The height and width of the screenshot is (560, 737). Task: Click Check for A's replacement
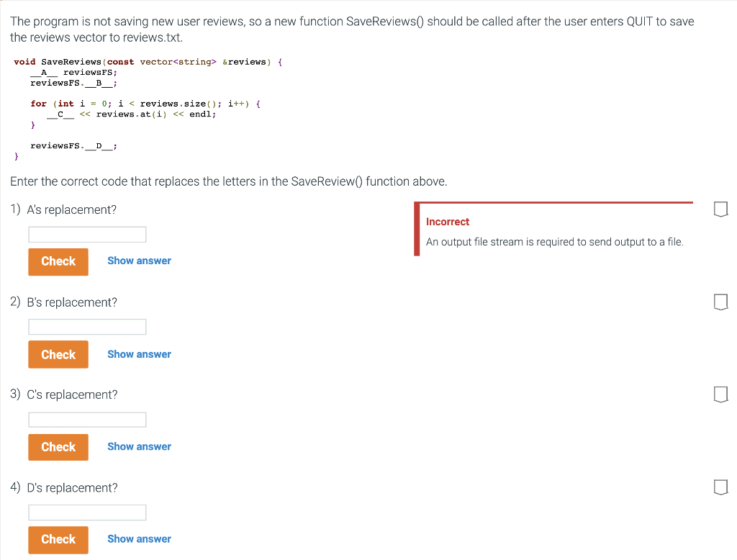[58, 261]
